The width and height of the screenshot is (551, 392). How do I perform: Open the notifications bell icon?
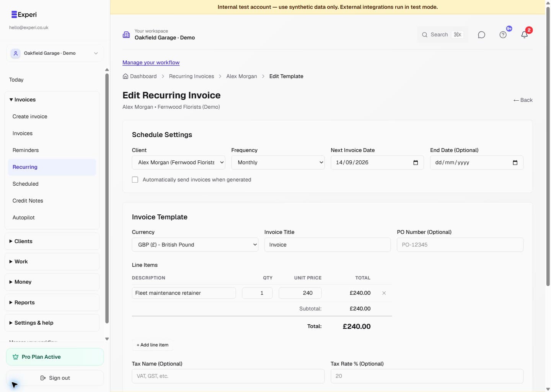(524, 35)
